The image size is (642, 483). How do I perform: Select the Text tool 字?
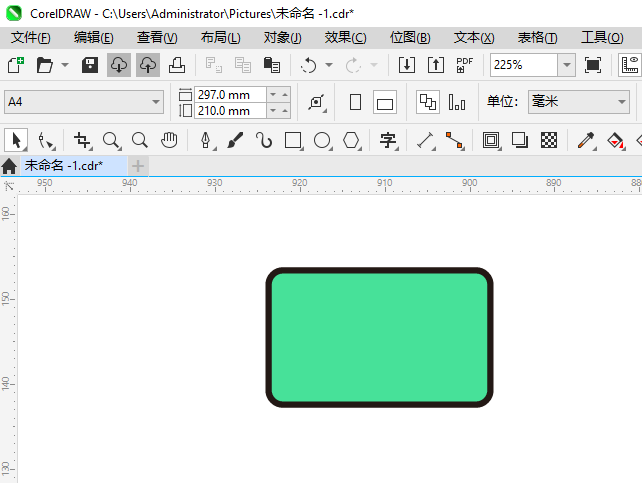388,140
